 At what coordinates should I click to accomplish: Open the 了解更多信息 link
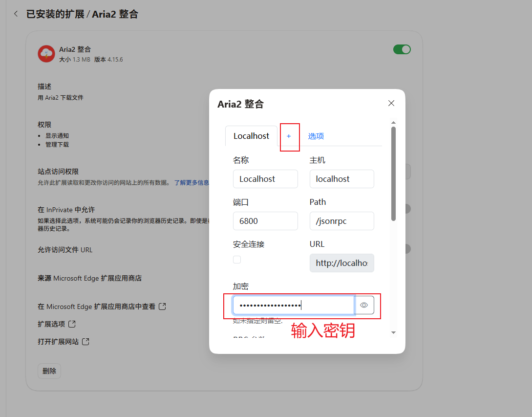tap(192, 183)
